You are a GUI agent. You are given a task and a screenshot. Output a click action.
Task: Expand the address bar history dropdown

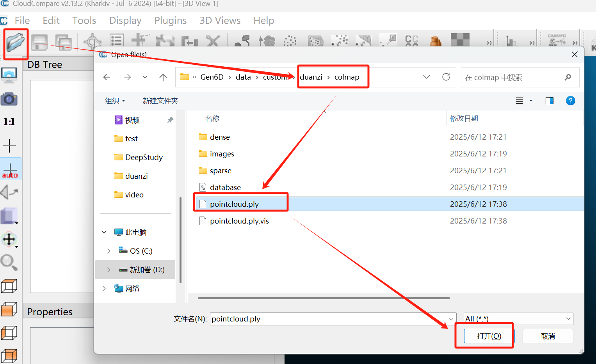pos(427,77)
